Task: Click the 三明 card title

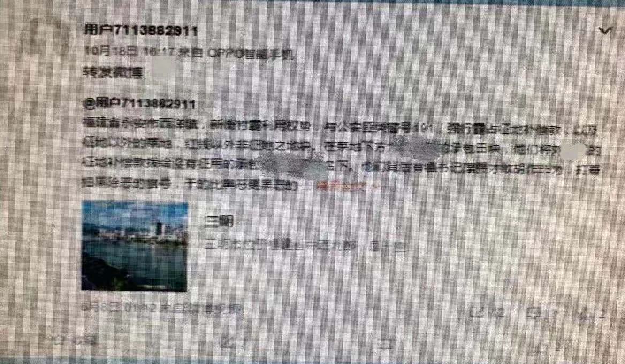Action: point(219,221)
